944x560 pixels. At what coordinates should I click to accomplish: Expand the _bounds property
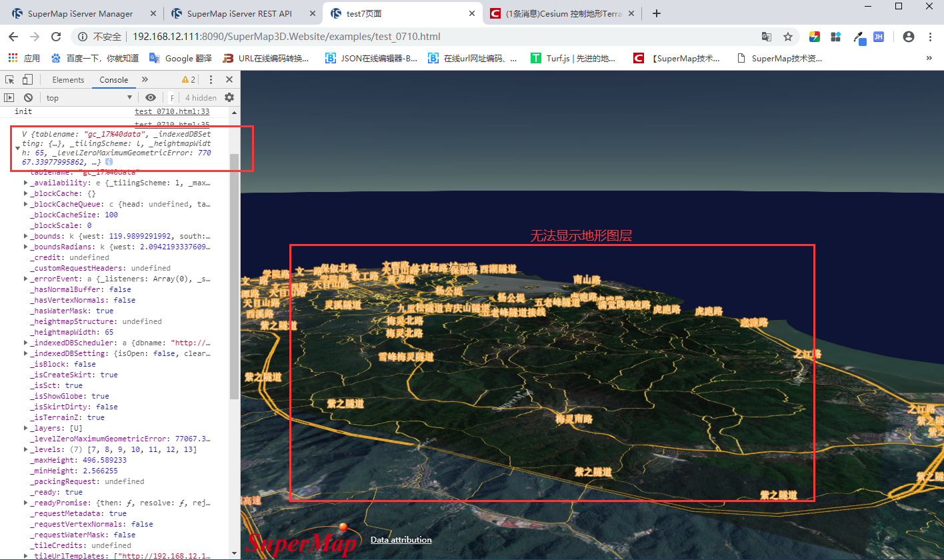25,236
